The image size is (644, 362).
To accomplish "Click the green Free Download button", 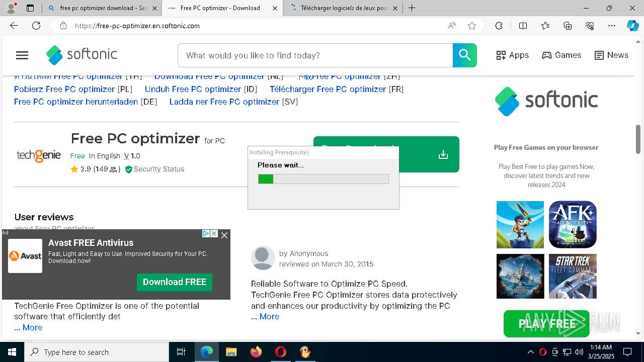I will click(386, 154).
